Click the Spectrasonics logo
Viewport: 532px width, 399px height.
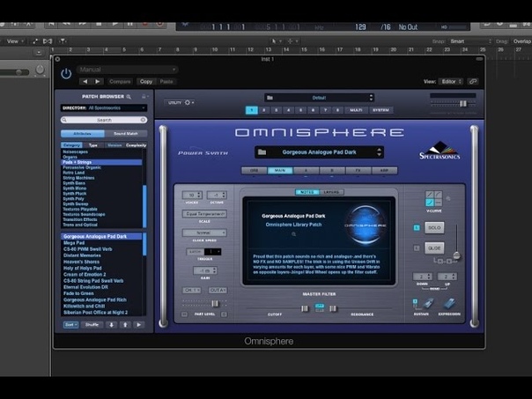pyautogui.click(x=440, y=151)
